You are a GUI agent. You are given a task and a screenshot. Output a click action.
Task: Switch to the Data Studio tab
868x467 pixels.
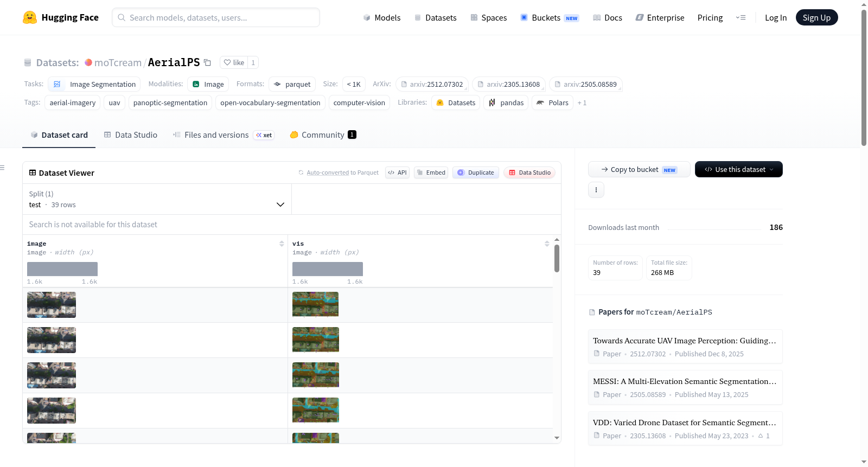(x=131, y=135)
